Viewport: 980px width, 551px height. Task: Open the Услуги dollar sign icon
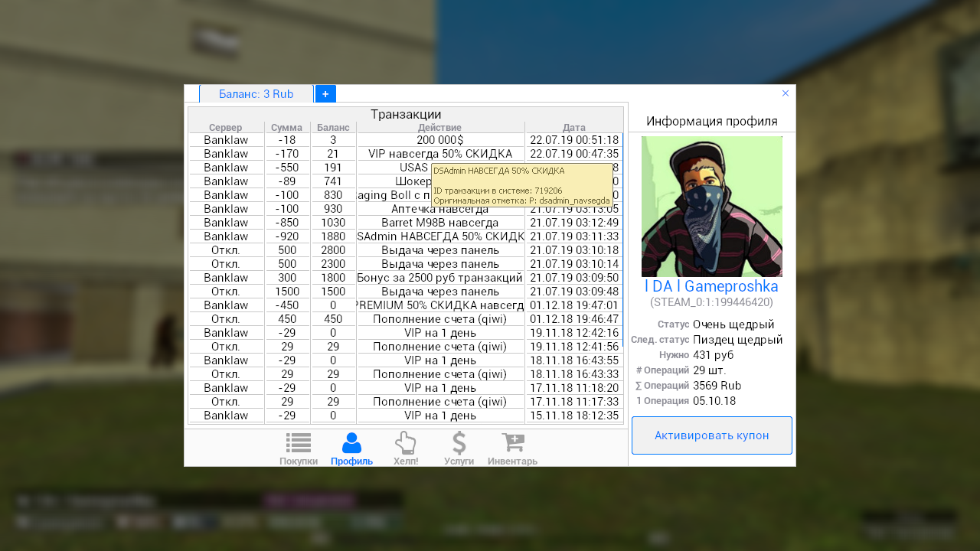(459, 448)
